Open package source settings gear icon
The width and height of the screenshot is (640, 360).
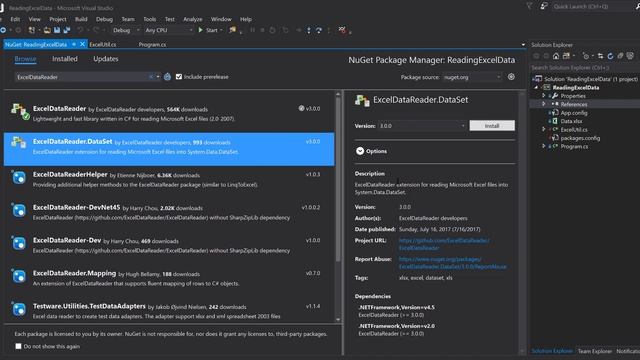511,77
